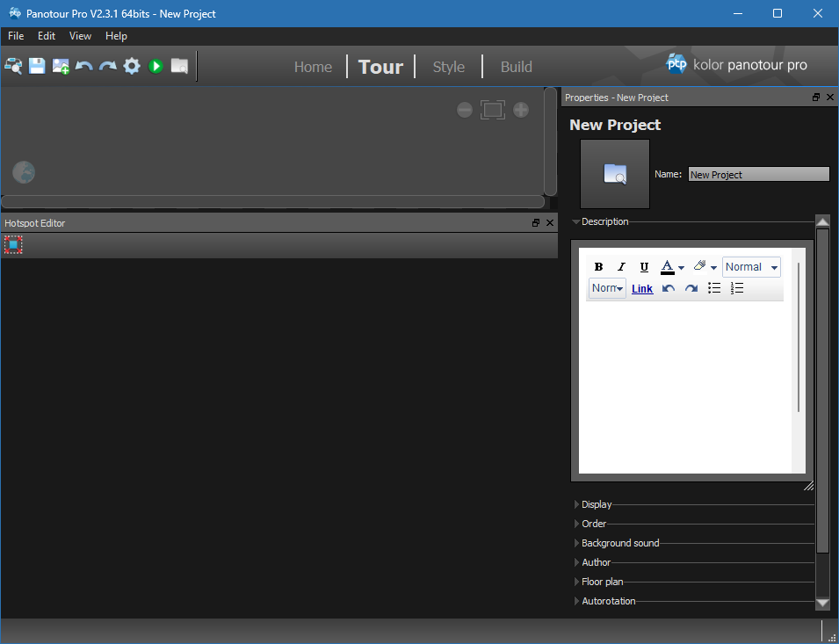This screenshot has height=644, width=839.
Task: Float the Properties panel
Action: [x=816, y=98]
